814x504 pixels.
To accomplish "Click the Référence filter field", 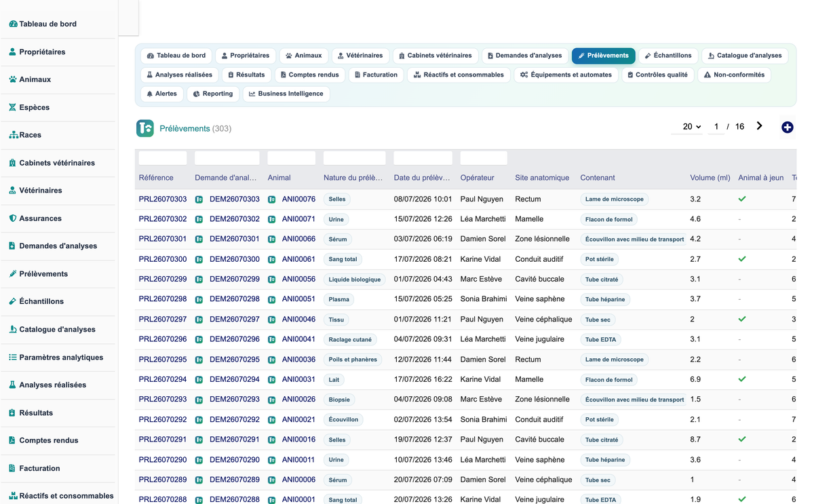I will coord(163,158).
